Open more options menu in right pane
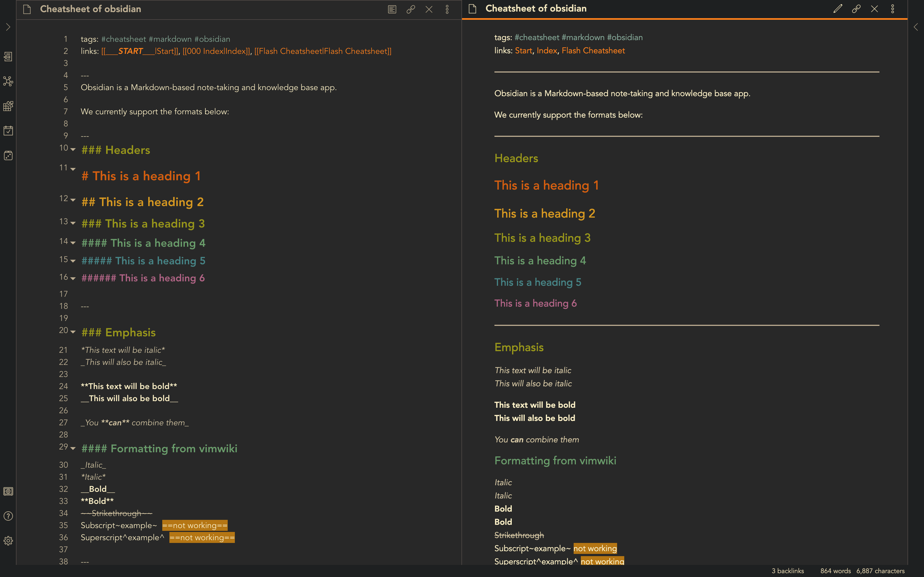The width and height of the screenshot is (924, 577). tap(892, 9)
